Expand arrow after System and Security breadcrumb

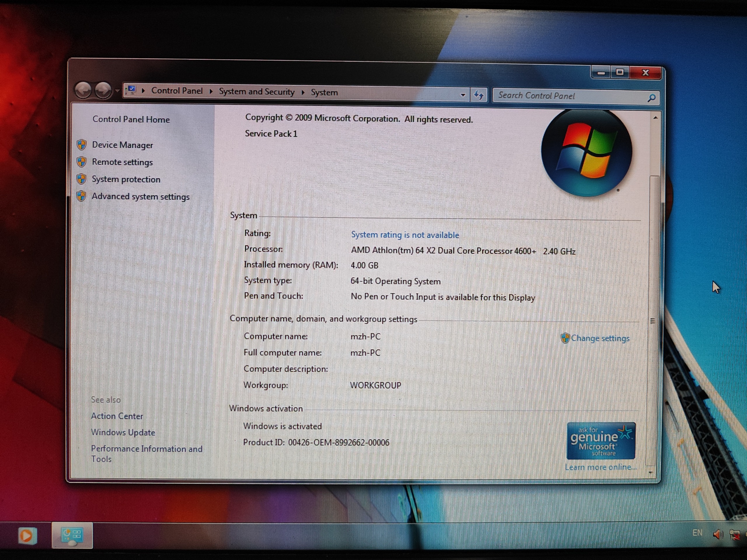303,92
